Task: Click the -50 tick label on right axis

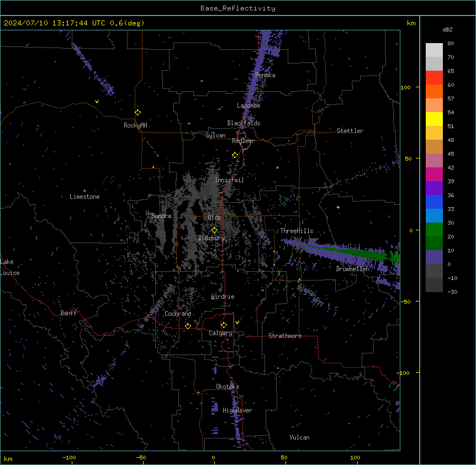Action: pos(405,302)
